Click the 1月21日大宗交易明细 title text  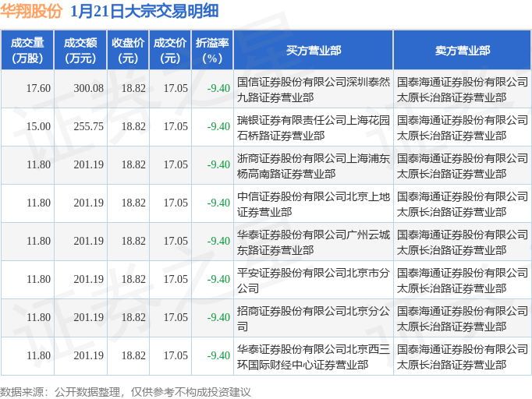point(144,12)
